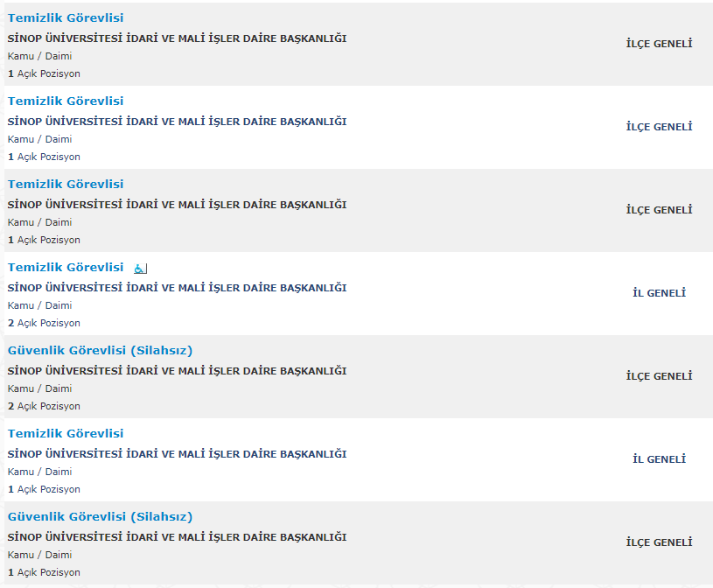Click "Kamu / Daimi" in the first listing
The height and width of the screenshot is (588, 713).
(x=39, y=56)
